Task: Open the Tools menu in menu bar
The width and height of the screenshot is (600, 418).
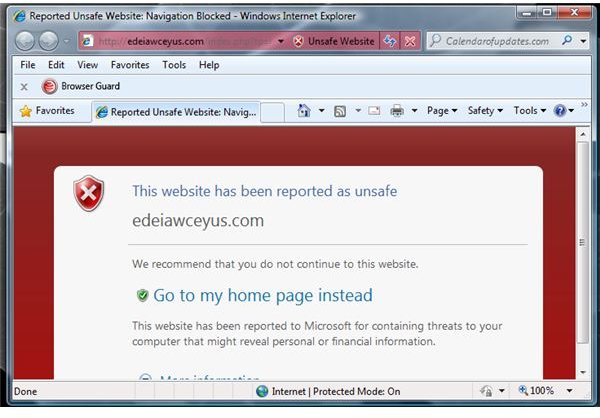Action: [x=174, y=65]
